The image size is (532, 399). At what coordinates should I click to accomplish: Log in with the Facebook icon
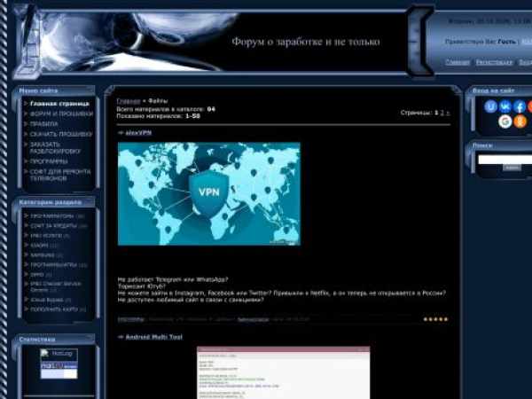[520, 106]
